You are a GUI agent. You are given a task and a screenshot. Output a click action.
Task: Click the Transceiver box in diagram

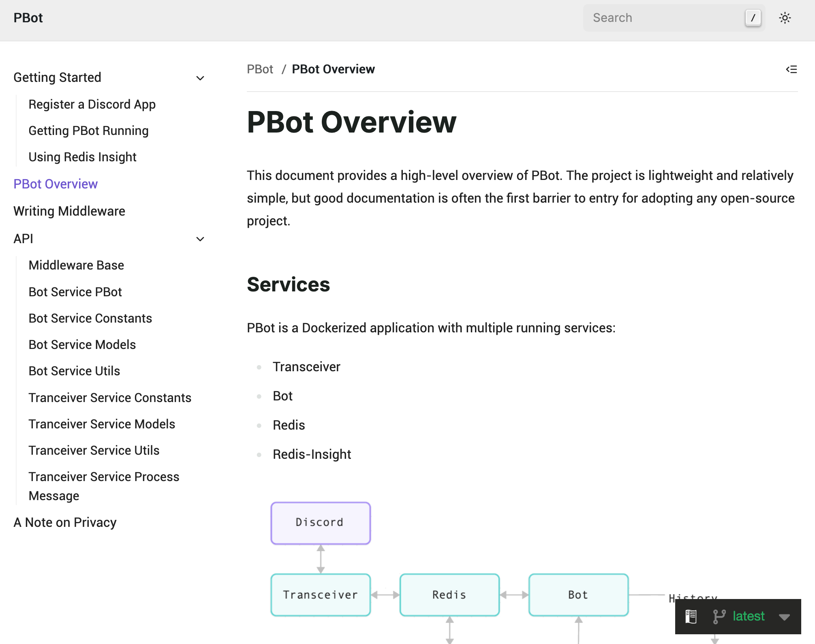coord(321,595)
